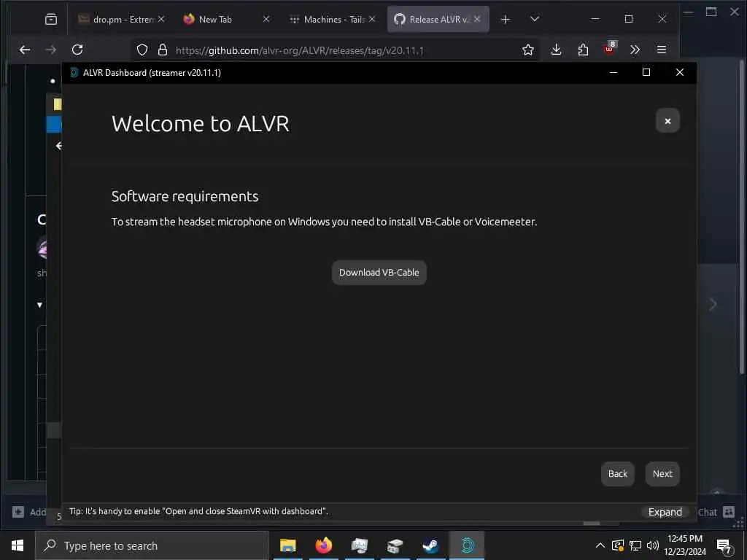Bookmark this page with the star icon
Screen dimensions: 747x560
click(x=528, y=50)
